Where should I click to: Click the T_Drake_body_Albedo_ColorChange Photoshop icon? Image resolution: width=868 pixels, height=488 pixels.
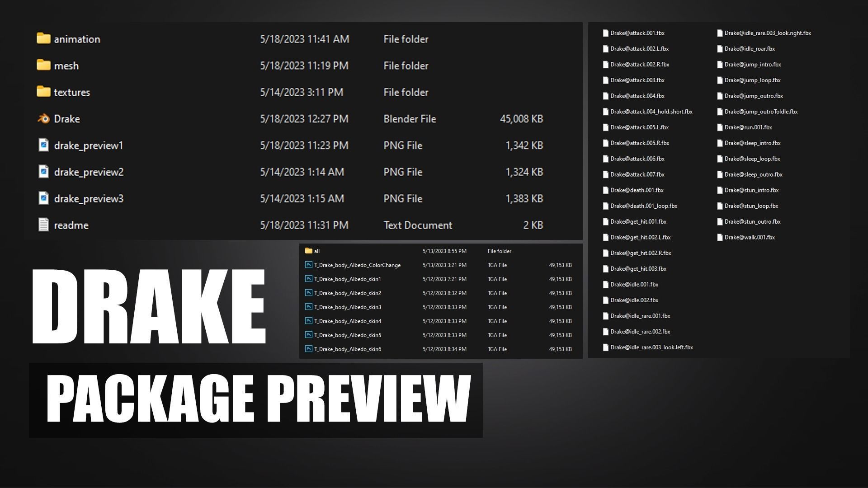pyautogui.click(x=309, y=265)
